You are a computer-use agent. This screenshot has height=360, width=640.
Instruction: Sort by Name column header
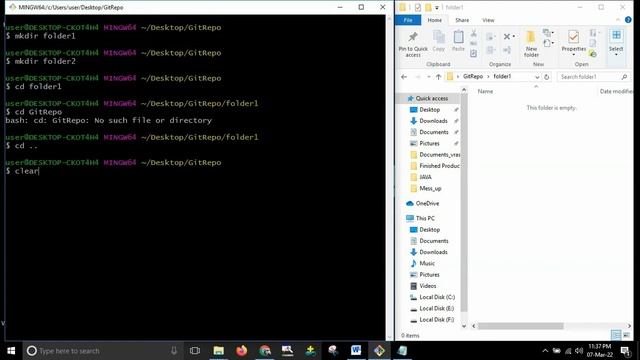485,91
